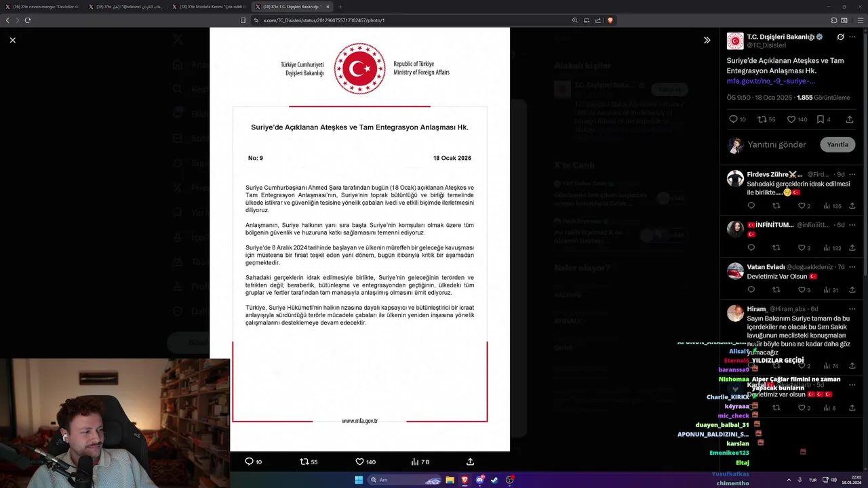Click the bookmark icon beside the address bar
Viewport: 868px width, 488px height.
(x=243, y=20)
